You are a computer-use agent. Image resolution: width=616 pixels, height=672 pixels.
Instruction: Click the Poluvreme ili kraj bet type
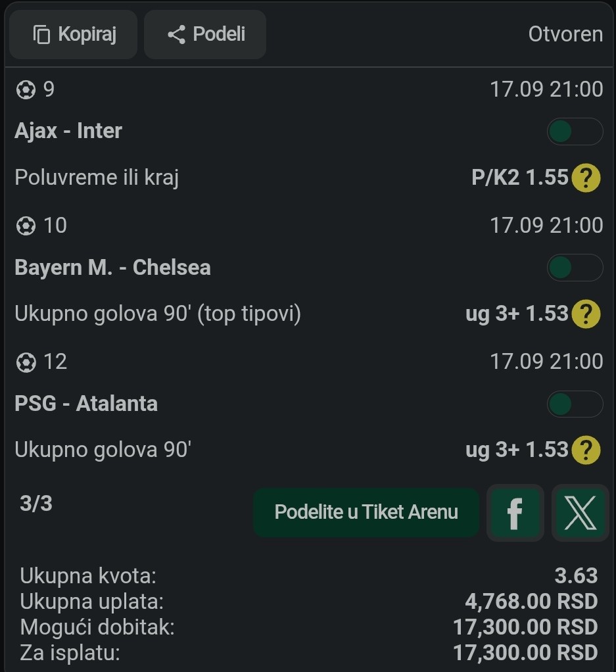97,178
